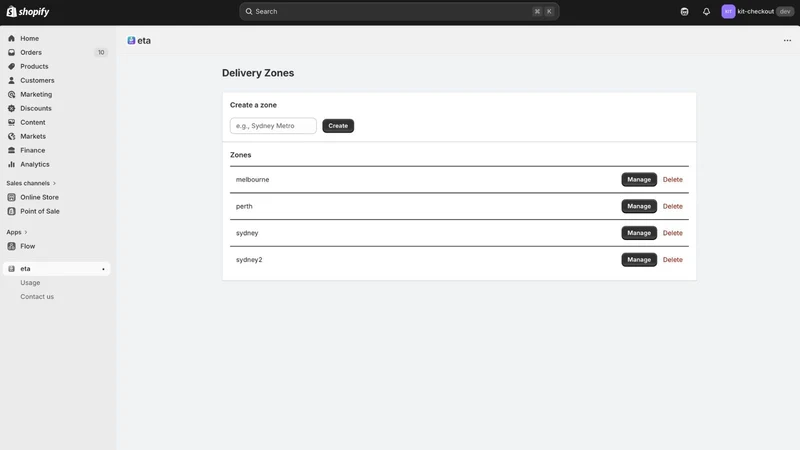Click the search magnifier icon
This screenshot has height=450, width=800.
(x=249, y=11)
